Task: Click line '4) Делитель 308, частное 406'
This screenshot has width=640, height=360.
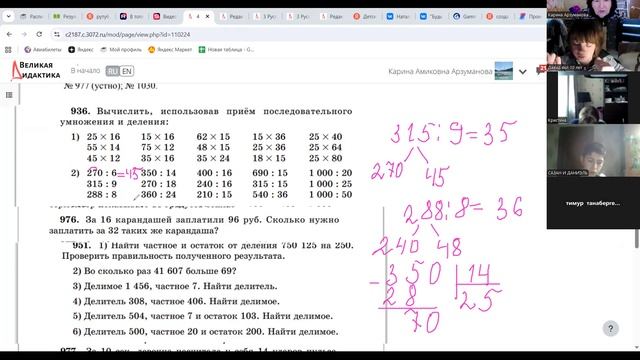Action: (x=176, y=302)
